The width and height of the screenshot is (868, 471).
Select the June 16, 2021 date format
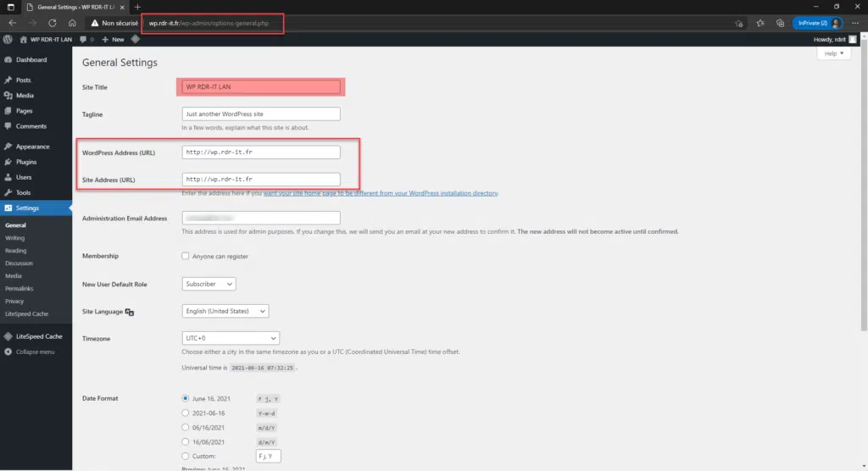coord(186,398)
